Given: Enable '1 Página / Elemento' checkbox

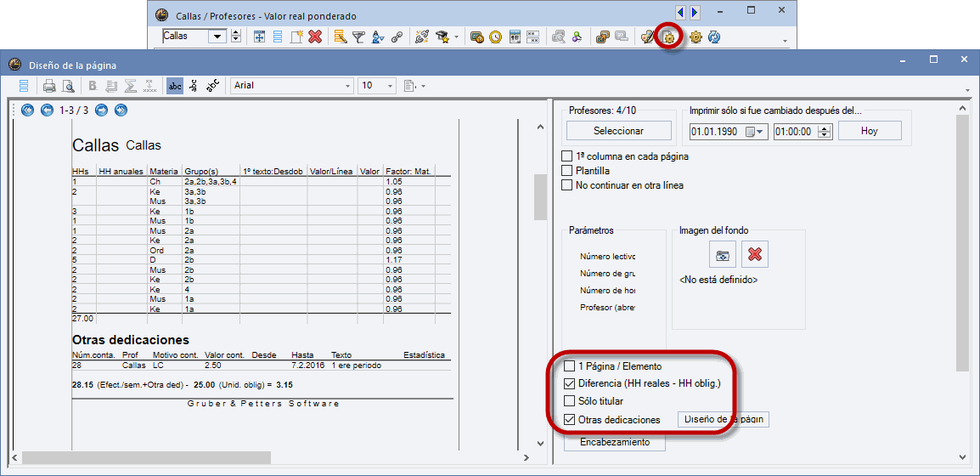Looking at the screenshot, I should pos(569,365).
